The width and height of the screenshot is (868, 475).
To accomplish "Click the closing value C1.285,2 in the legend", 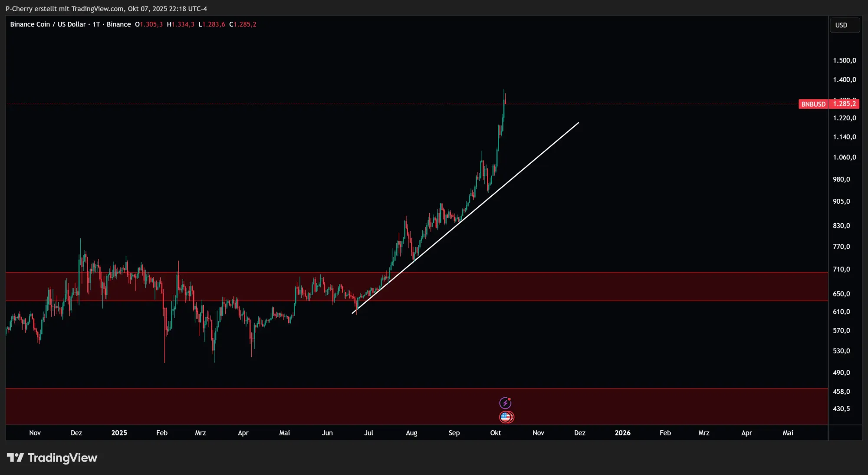I will pyautogui.click(x=243, y=24).
